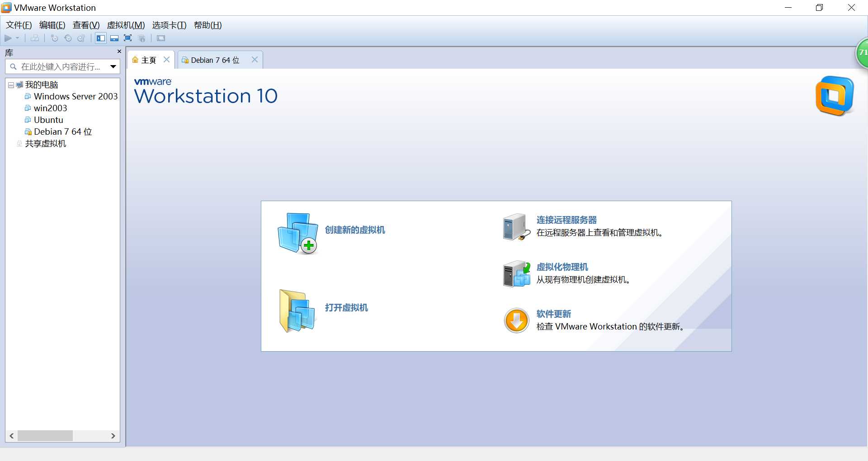Click the 打开虚拟机 folder icon
868x461 pixels.
click(x=297, y=311)
